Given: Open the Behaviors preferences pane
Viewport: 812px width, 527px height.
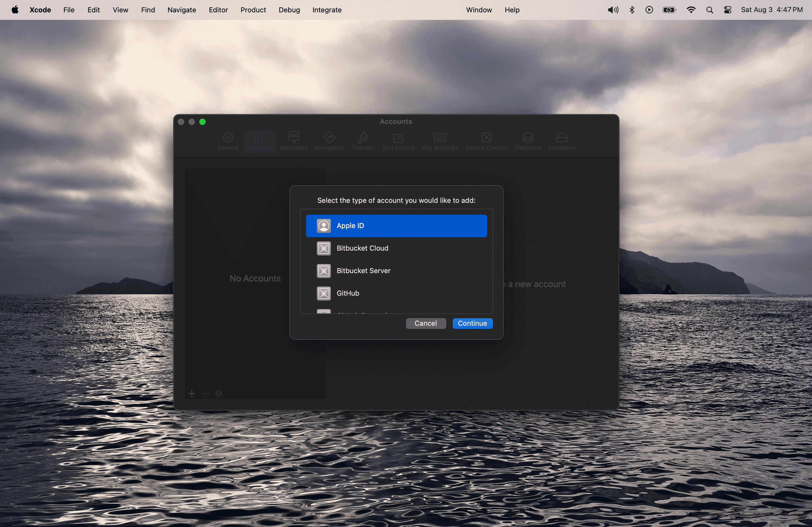Looking at the screenshot, I should pyautogui.click(x=294, y=141).
